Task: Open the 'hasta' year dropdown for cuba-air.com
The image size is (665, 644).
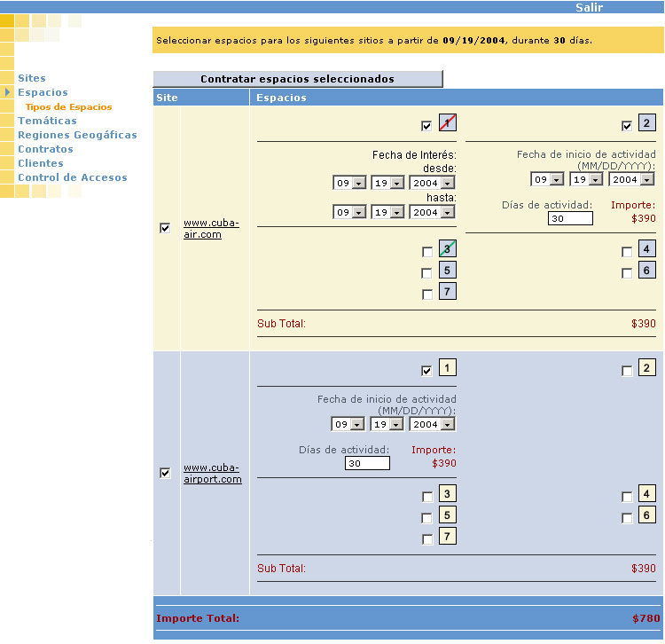Action: pos(432,212)
